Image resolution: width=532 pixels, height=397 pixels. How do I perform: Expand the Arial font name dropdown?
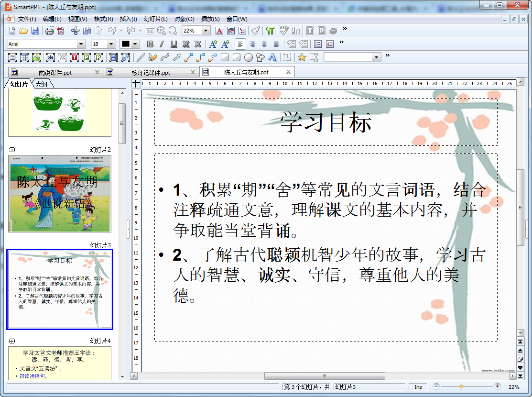point(81,44)
